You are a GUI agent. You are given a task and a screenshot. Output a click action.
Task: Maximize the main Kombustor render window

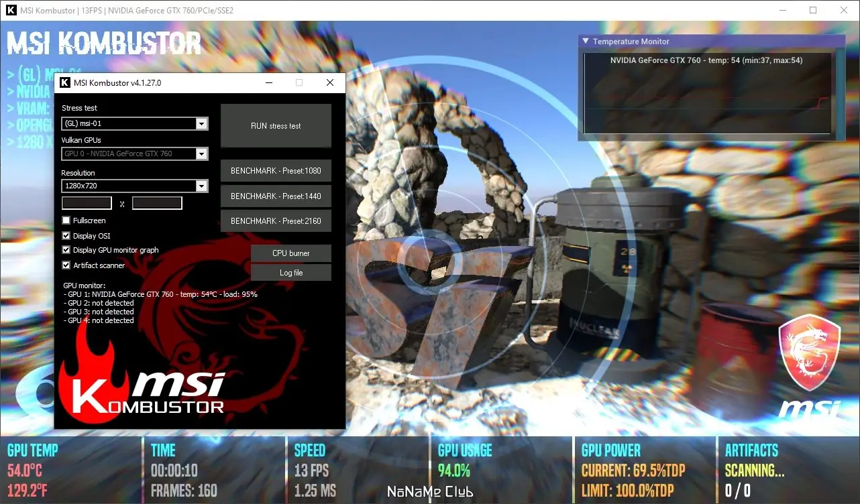(x=813, y=11)
